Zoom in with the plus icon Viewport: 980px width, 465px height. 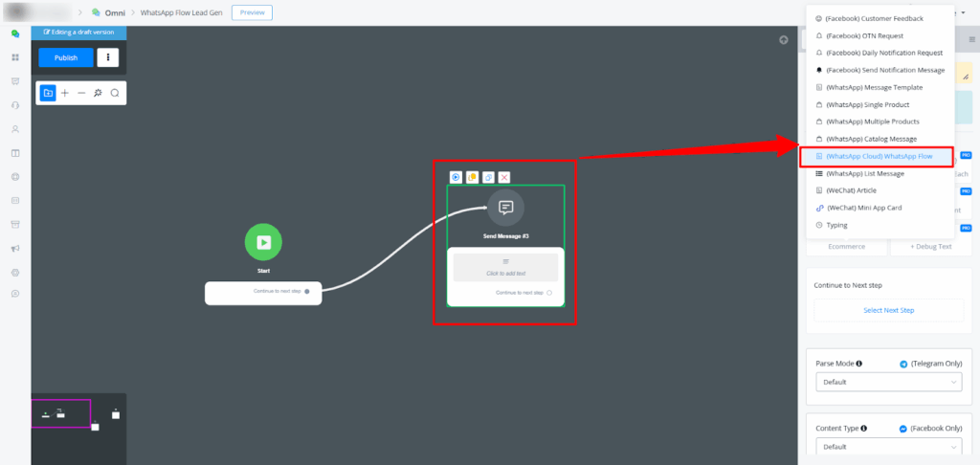65,93
